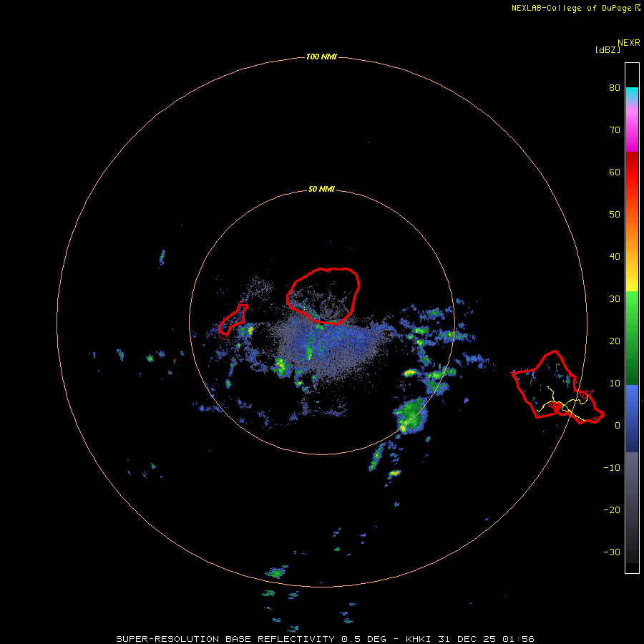This screenshot has width=644, height=644.
Task: Click SUPER-RESOLUTION BASE REFLECTIVITY in the caption
Action: (225, 639)
